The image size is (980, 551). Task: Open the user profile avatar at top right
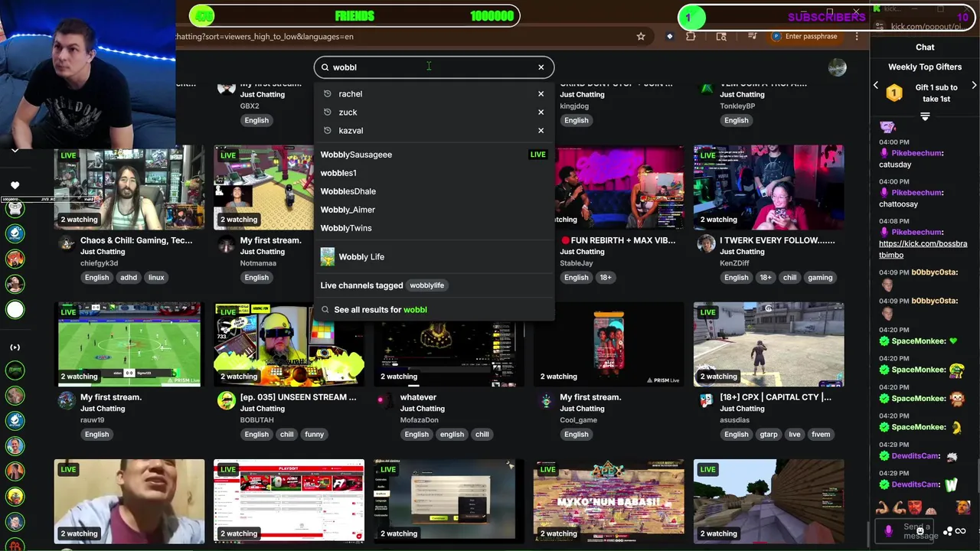click(837, 67)
